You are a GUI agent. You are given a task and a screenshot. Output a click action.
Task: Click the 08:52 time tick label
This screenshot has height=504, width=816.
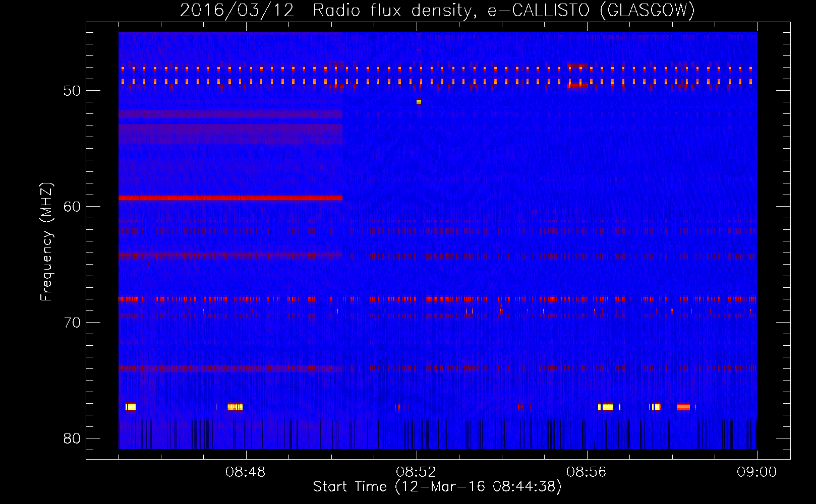pyautogui.click(x=416, y=472)
